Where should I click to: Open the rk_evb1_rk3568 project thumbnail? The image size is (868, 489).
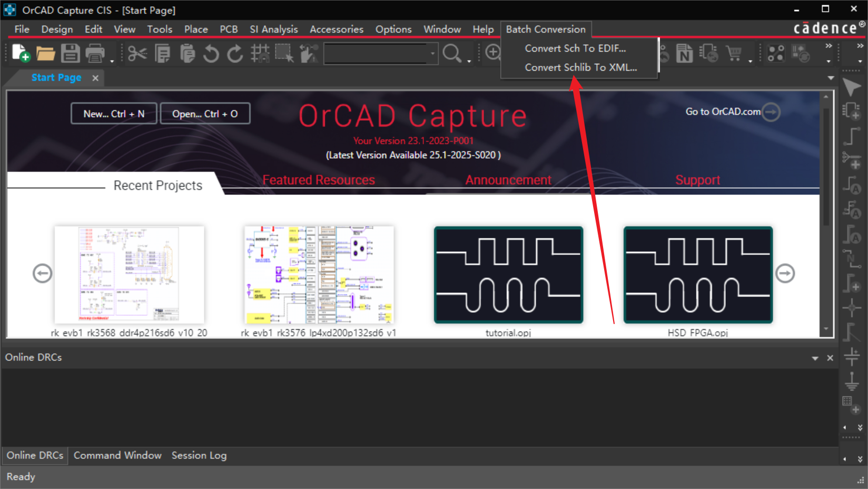click(129, 275)
